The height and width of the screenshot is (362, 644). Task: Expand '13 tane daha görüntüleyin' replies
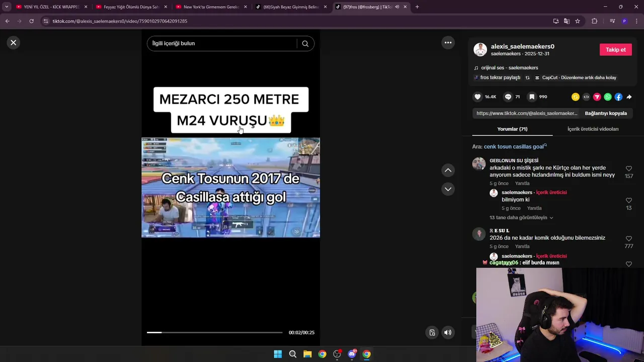pos(521,218)
